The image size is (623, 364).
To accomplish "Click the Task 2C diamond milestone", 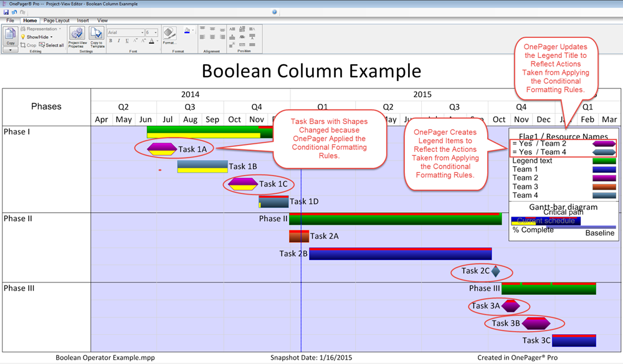I will click(495, 271).
